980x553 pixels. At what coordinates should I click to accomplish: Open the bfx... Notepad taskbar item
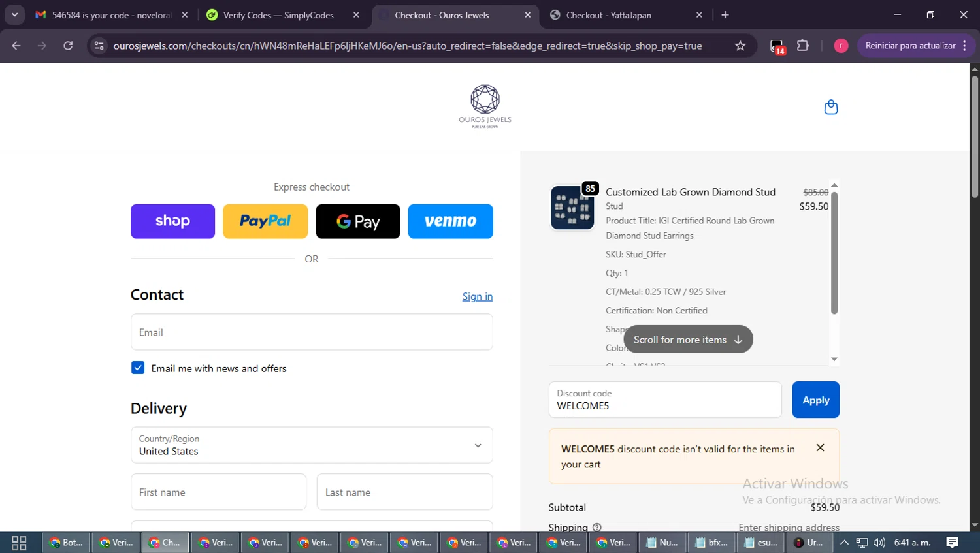click(x=711, y=543)
